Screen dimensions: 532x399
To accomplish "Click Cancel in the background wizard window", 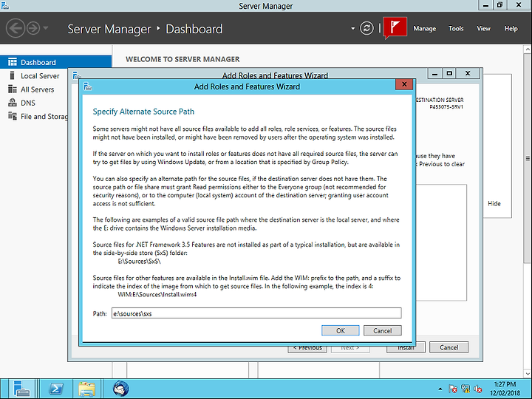I will (449, 347).
